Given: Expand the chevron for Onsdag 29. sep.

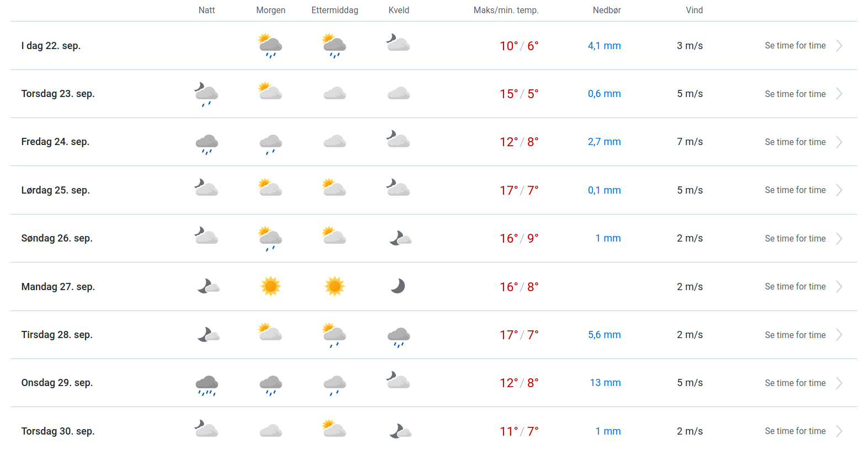Looking at the screenshot, I should [839, 383].
